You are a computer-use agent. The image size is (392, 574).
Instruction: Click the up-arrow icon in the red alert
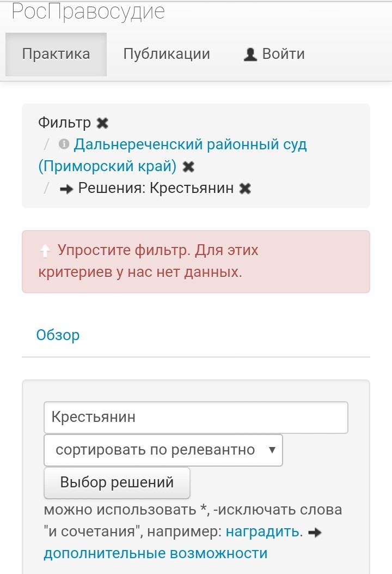pos(45,251)
